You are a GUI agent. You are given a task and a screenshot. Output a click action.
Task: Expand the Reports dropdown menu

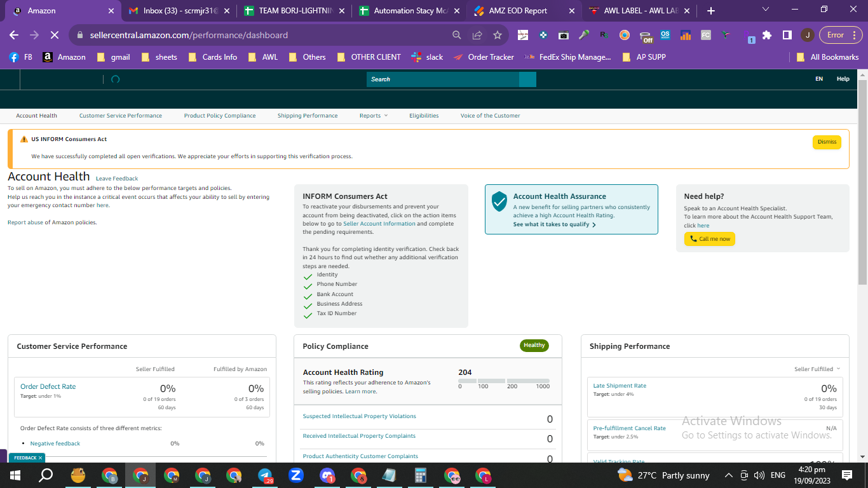374,116
